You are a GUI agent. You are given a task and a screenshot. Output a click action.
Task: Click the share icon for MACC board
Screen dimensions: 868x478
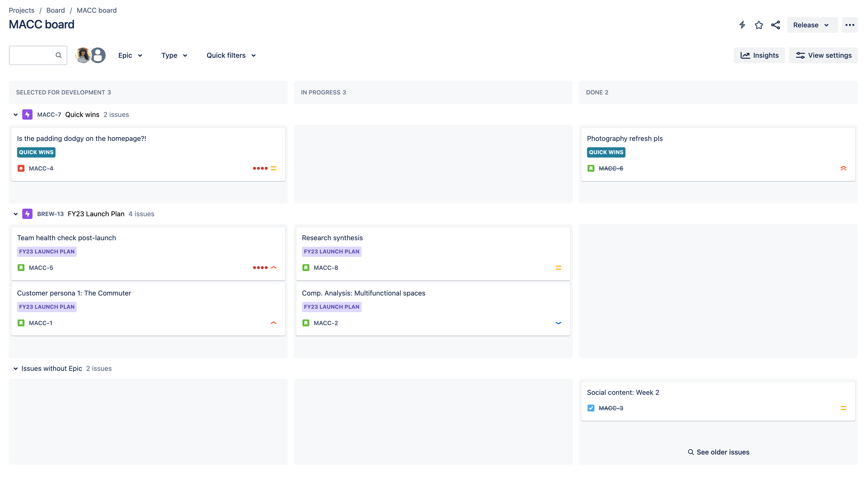776,25
